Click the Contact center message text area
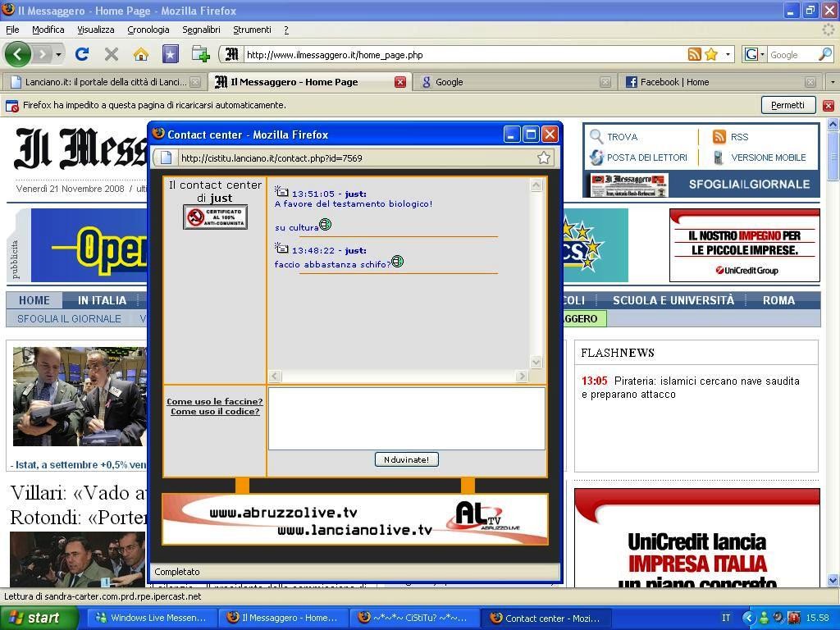Screen dimensions: 840x630 tap(407, 418)
